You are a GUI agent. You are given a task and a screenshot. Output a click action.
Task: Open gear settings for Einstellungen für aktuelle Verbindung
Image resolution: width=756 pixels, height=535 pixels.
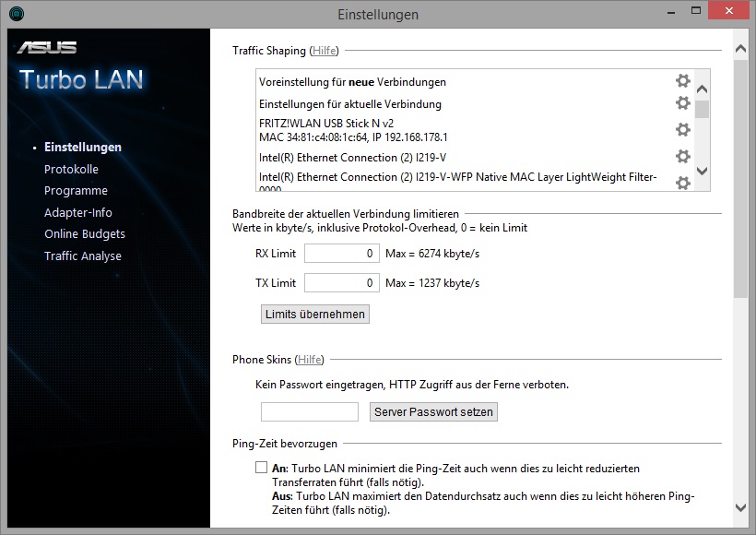683,102
